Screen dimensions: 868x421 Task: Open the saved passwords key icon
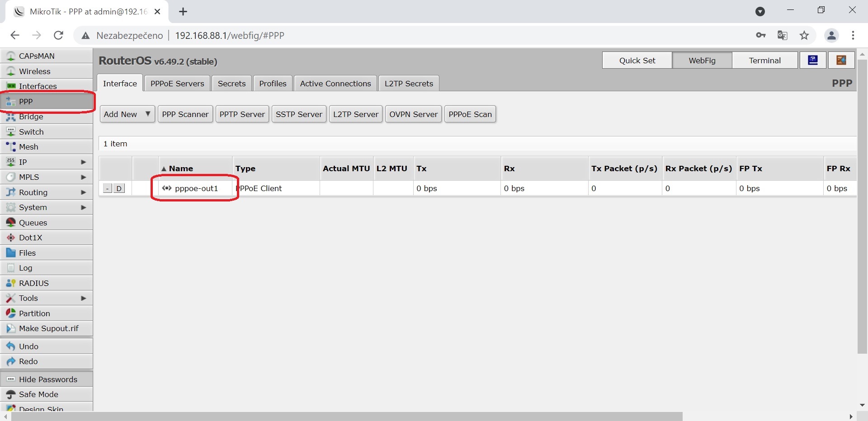tap(761, 35)
